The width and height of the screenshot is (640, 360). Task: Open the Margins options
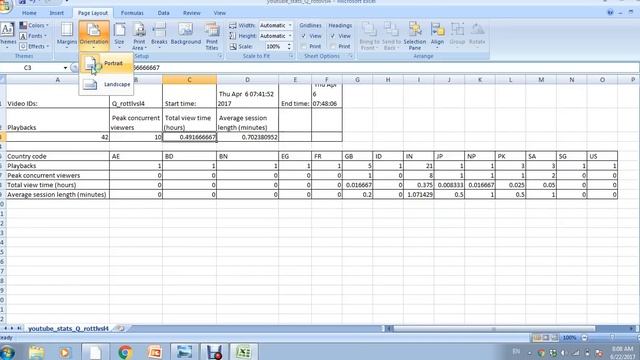[67, 35]
